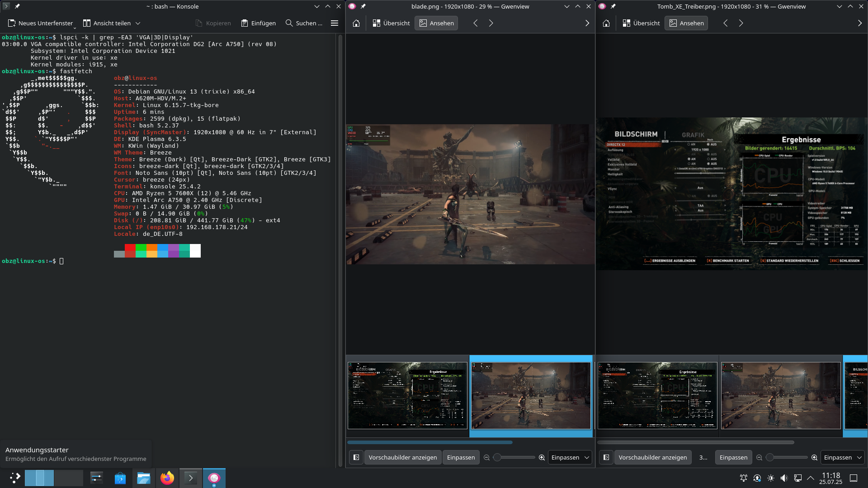Image resolution: width=868 pixels, height=488 pixels.
Task: Launch Firefox from the taskbar
Action: coord(167,478)
